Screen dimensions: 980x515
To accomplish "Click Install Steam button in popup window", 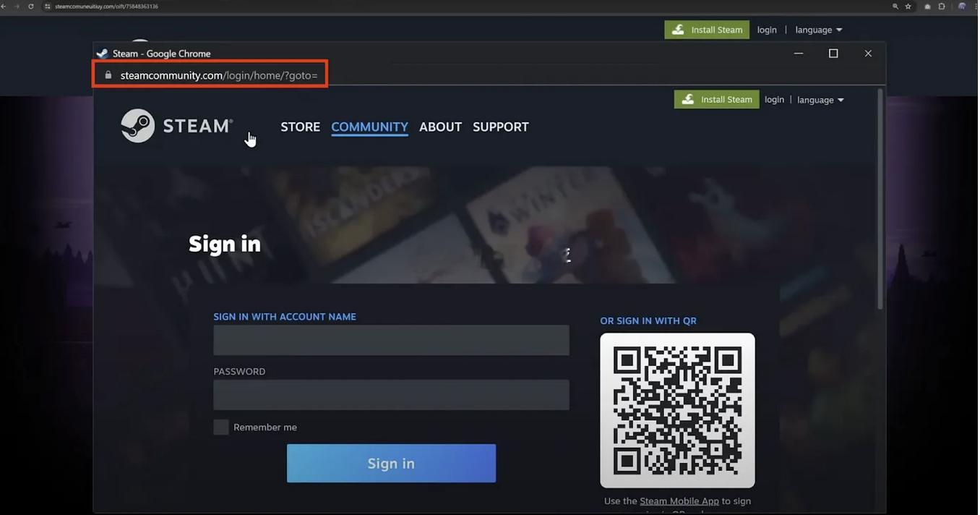I will coord(716,99).
